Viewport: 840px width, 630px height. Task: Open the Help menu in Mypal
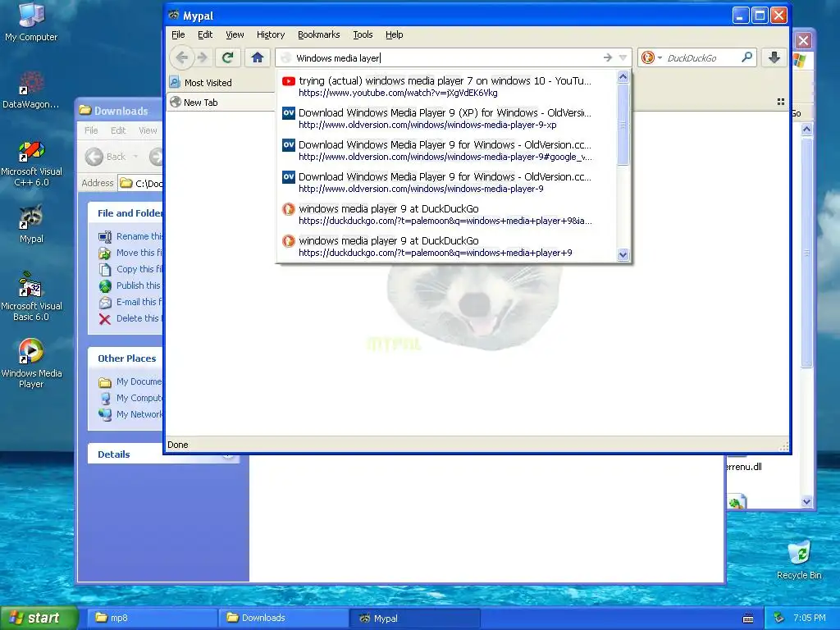395,34
